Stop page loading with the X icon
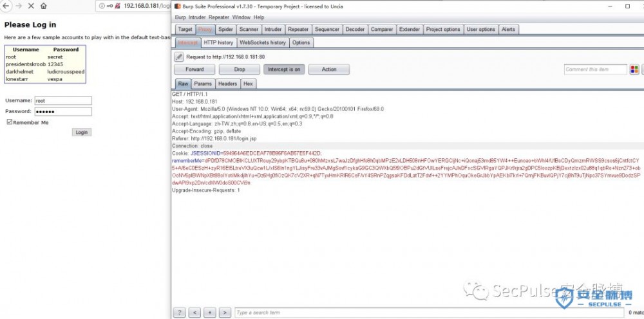The height and width of the screenshot is (319, 644). (31, 6)
